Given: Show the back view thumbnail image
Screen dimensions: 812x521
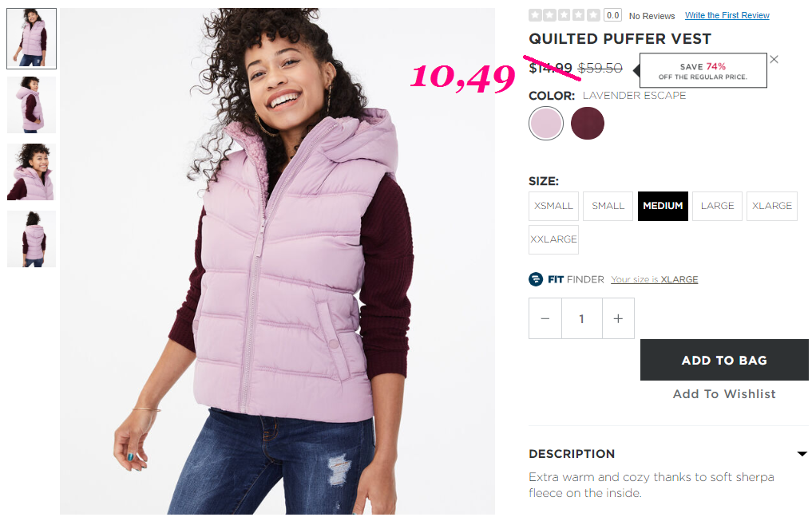Looking at the screenshot, I should [32, 239].
